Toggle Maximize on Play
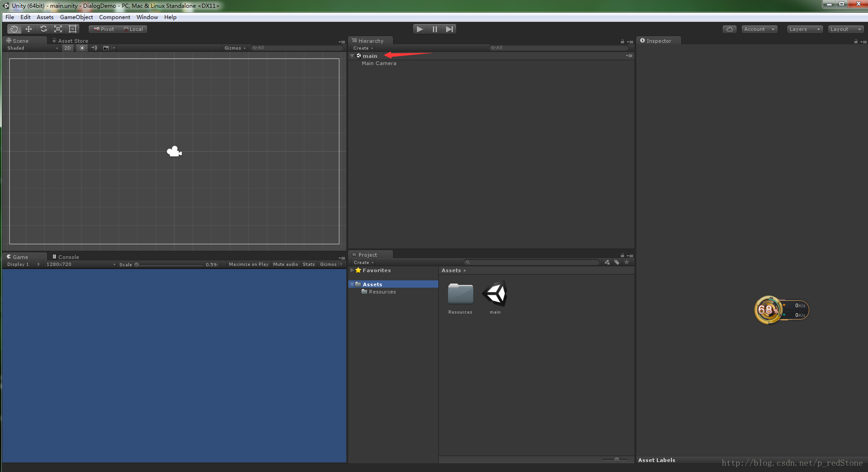Screen dimensions: 868x472 249,264
